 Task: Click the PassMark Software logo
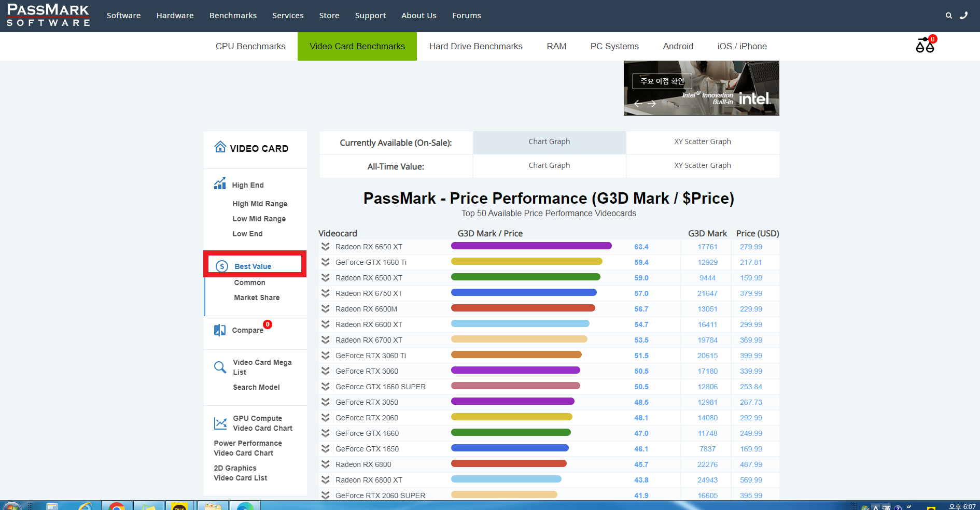[48, 16]
